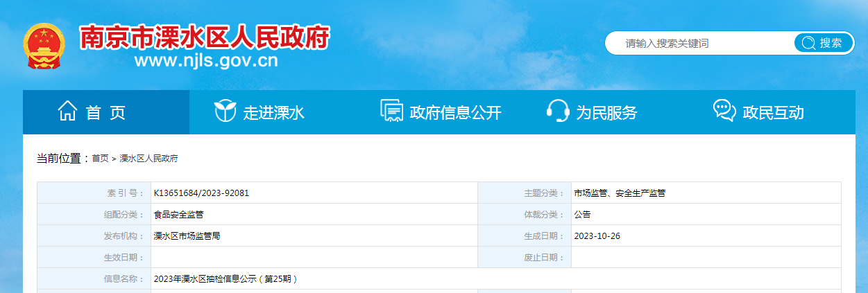The image size is (868, 293).
Task: Click the 南京市溧水区人民政府 site title
Action: point(205,37)
